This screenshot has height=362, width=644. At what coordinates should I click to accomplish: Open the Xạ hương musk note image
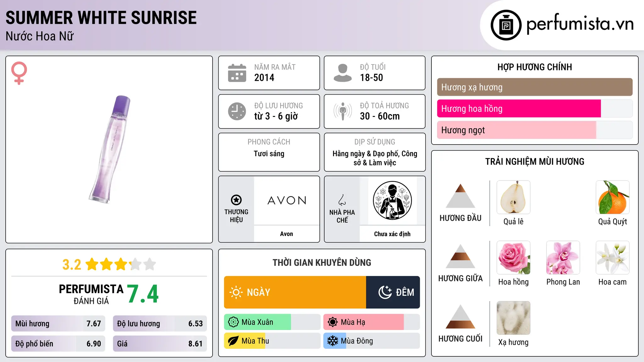tap(514, 318)
